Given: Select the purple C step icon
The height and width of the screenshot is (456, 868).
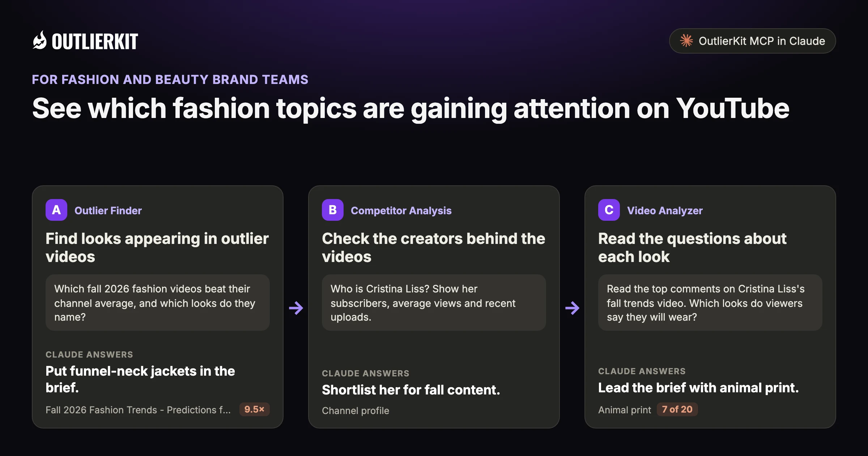Looking at the screenshot, I should pyautogui.click(x=609, y=210).
